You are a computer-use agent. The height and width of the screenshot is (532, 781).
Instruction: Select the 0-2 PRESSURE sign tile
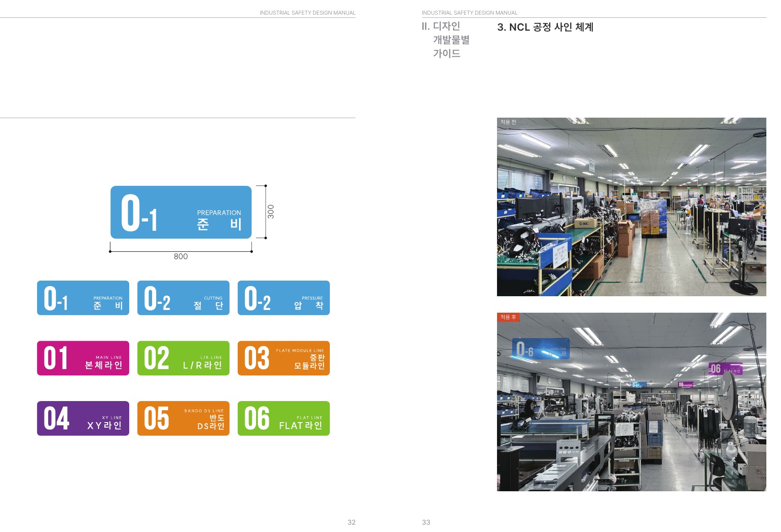pos(284,298)
